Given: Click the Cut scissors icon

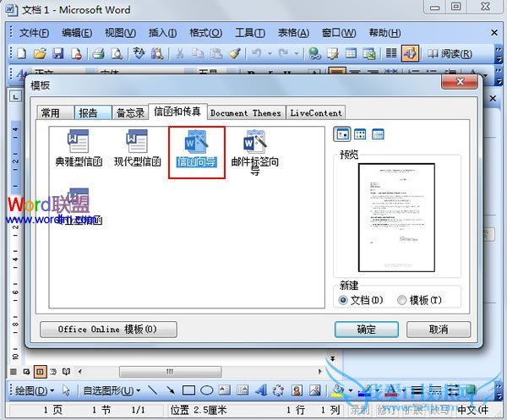Looking at the screenshot, I should click(x=180, y=53).
